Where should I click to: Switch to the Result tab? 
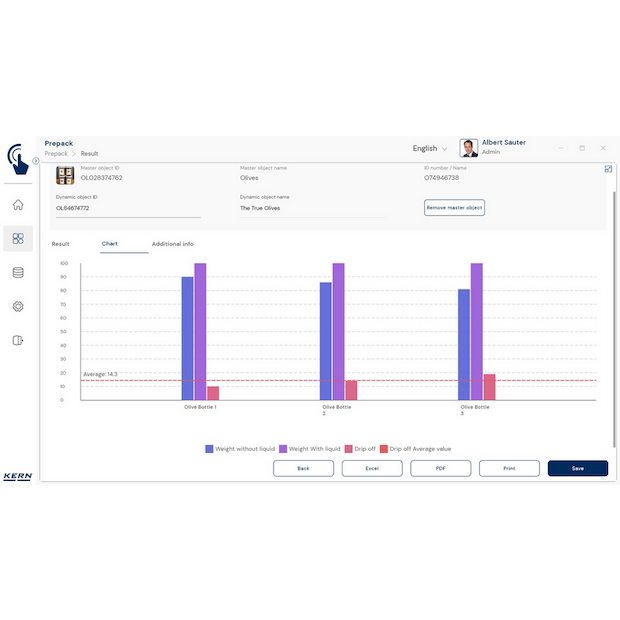pyautogui.click(x=61, y=244)
